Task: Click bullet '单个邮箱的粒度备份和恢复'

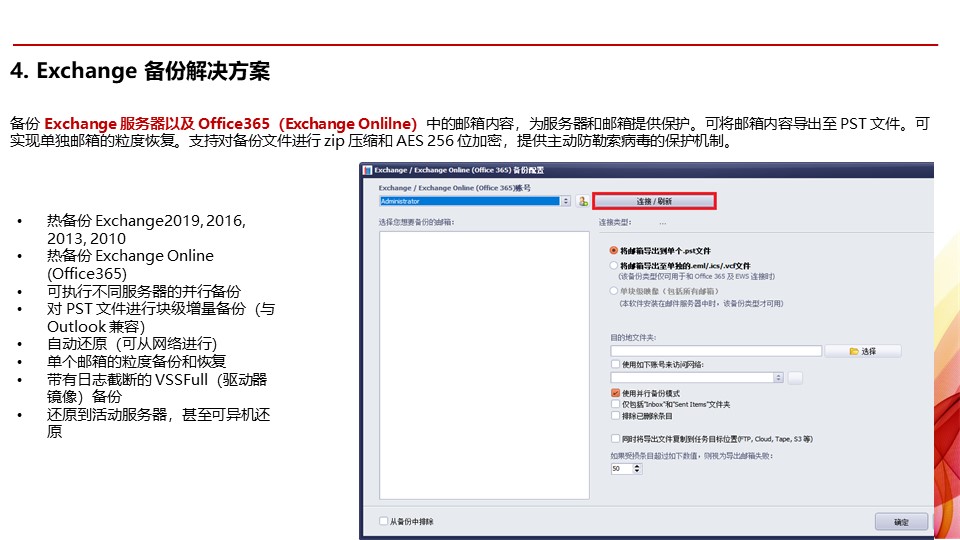Action: point(137,361)
